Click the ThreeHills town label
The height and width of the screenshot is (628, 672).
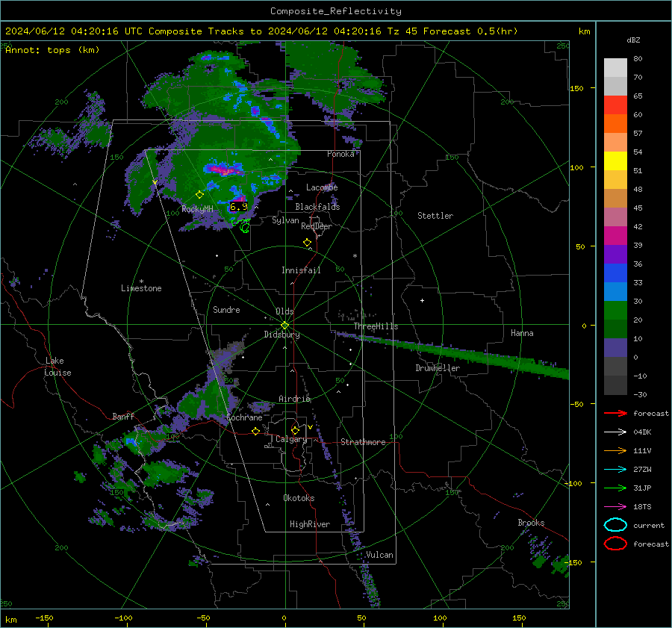tap(376, 326)
